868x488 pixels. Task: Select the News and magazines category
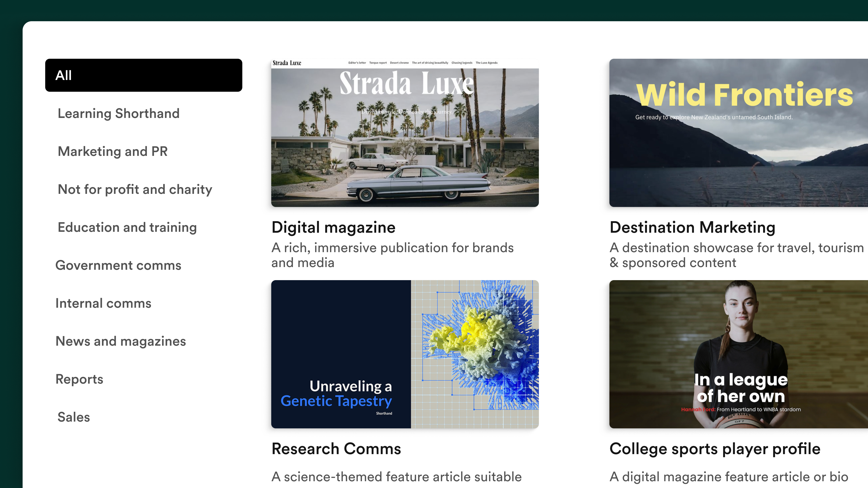[121, 341]
